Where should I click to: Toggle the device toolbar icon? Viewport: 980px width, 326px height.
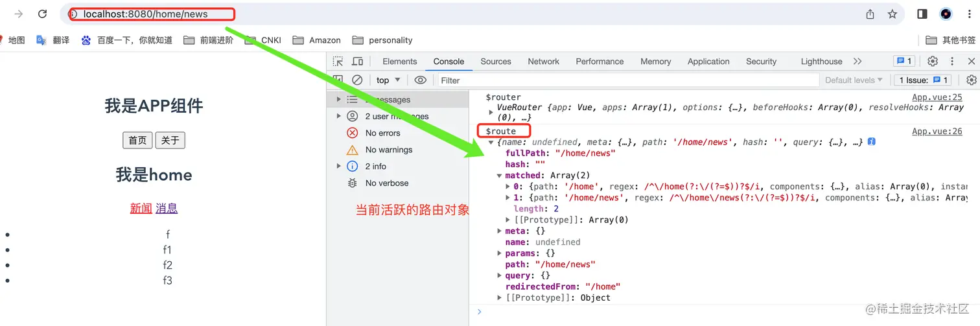pos(357,62)
